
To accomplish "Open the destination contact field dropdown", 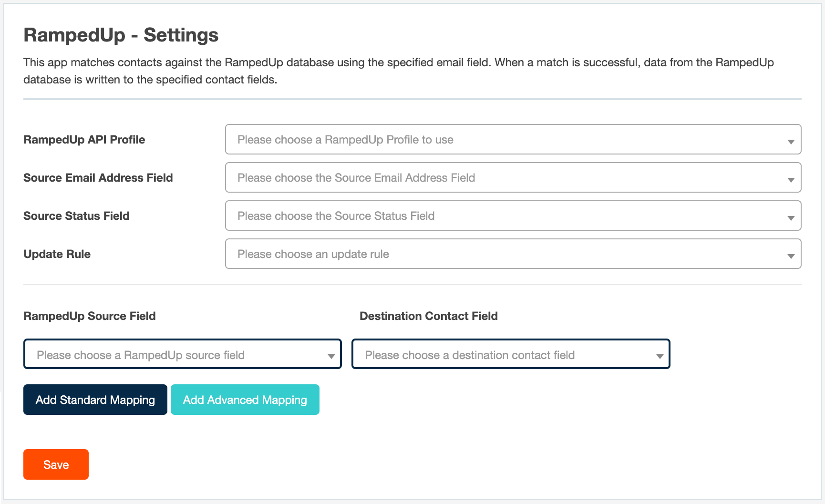I will tap(511, 354).
